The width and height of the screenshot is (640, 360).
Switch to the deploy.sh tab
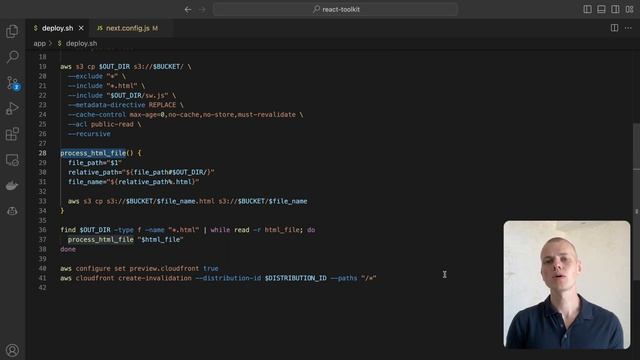tap(57, 28)
